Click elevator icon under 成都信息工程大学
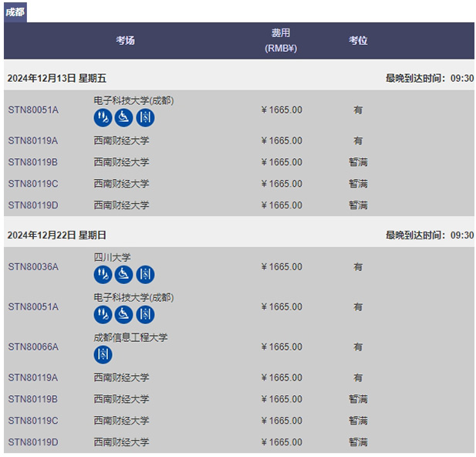The image size is (476, 457). click(103, 354)
